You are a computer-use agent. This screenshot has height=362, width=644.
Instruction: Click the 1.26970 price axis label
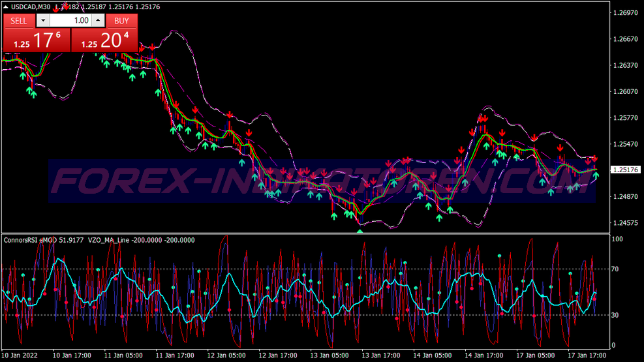coord(625,13)
